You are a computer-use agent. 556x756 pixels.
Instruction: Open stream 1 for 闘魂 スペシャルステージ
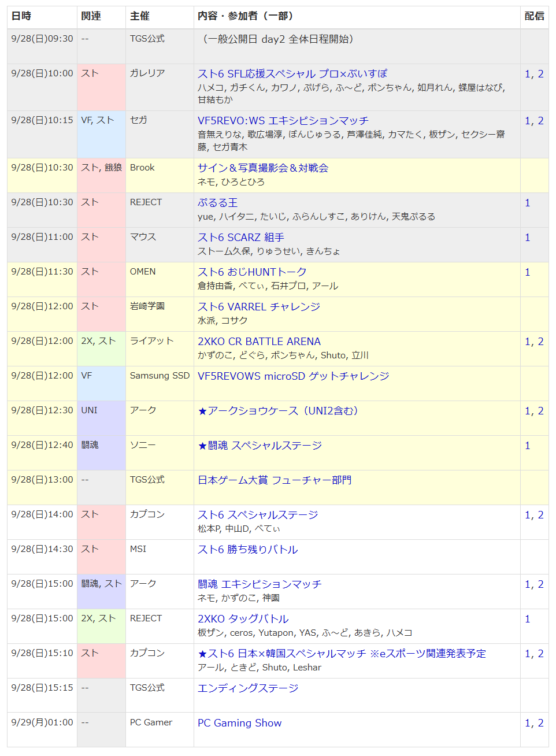point(527,446)
